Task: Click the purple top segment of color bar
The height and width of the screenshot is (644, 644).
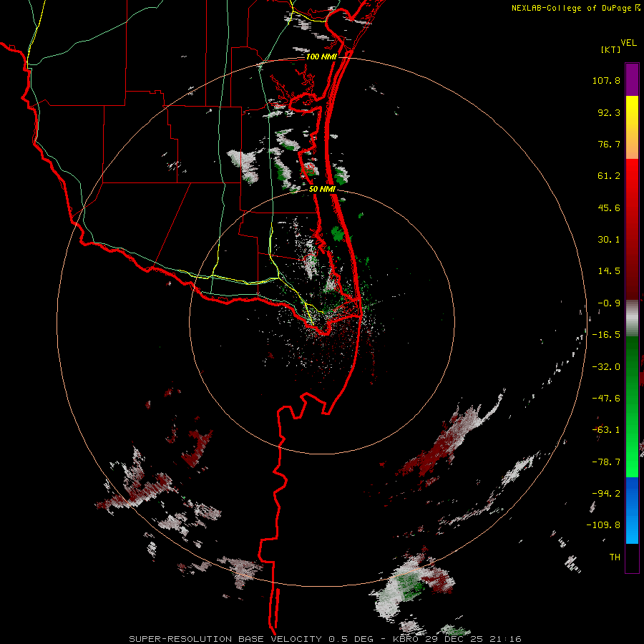Action: [632, 79]
